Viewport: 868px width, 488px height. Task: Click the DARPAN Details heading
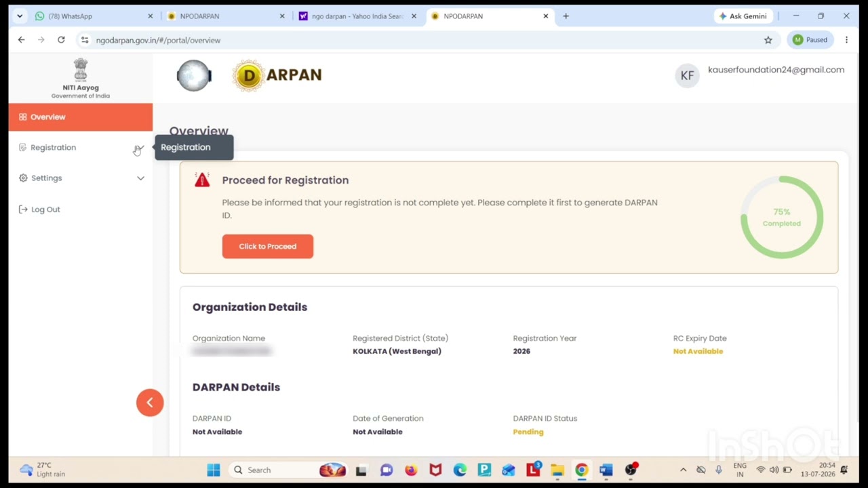pos(236,387)
